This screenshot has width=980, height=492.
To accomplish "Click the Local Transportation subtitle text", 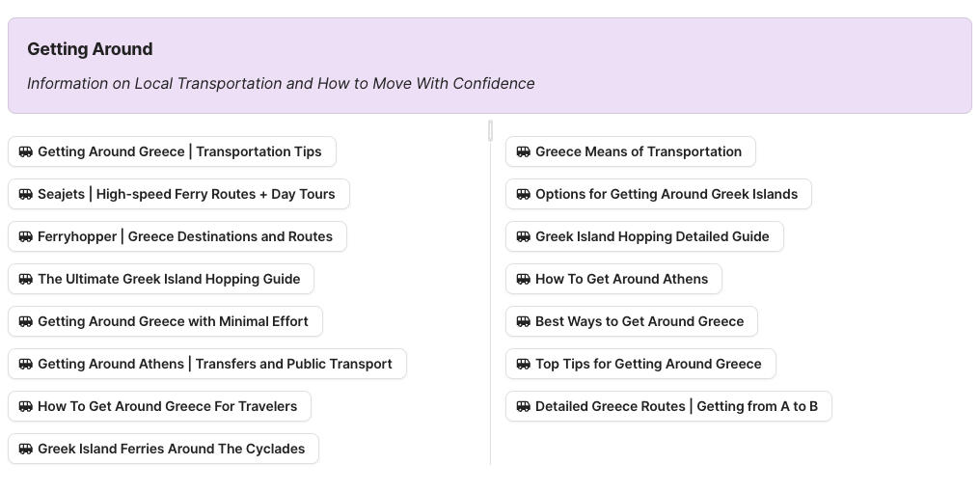I will point(281,83).
